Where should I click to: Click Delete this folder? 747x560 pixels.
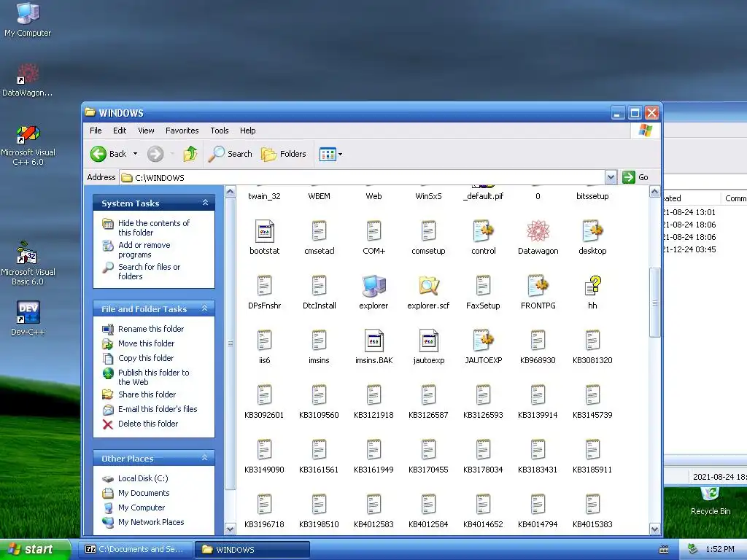[148, 424]
